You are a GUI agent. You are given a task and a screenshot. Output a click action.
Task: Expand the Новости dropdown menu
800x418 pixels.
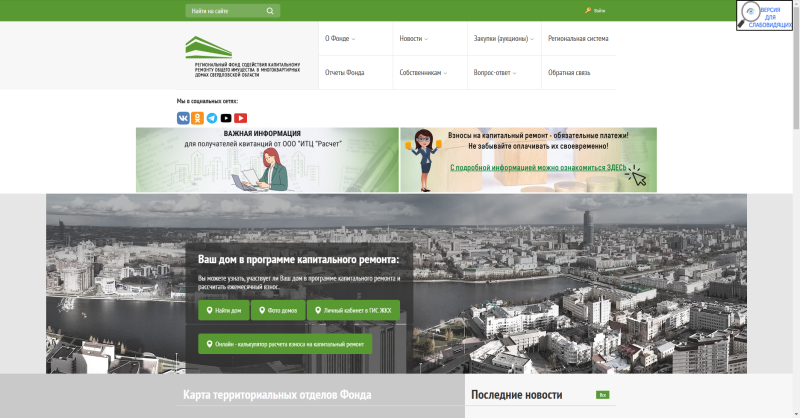click(x=414, y=38)
